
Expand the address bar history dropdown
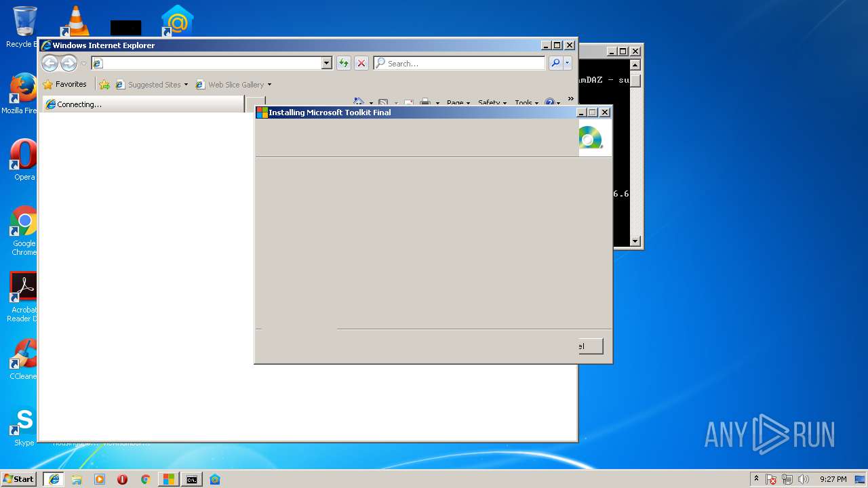coord(326,63)
